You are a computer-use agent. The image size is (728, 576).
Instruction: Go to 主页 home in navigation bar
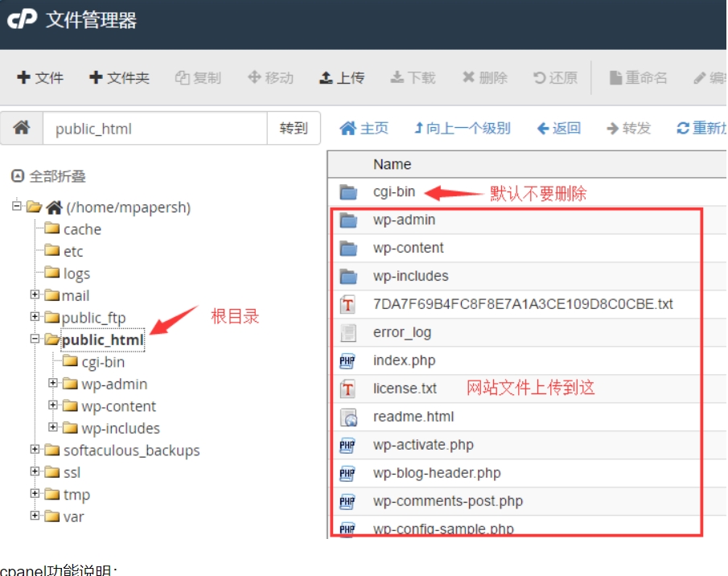(x=364, y=128)
